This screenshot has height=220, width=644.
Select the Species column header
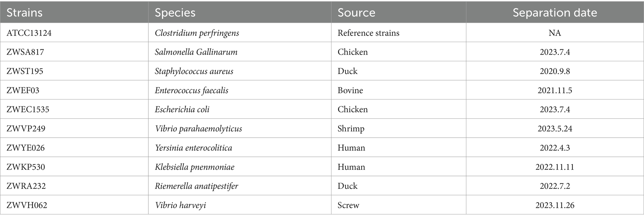(240, 12)
